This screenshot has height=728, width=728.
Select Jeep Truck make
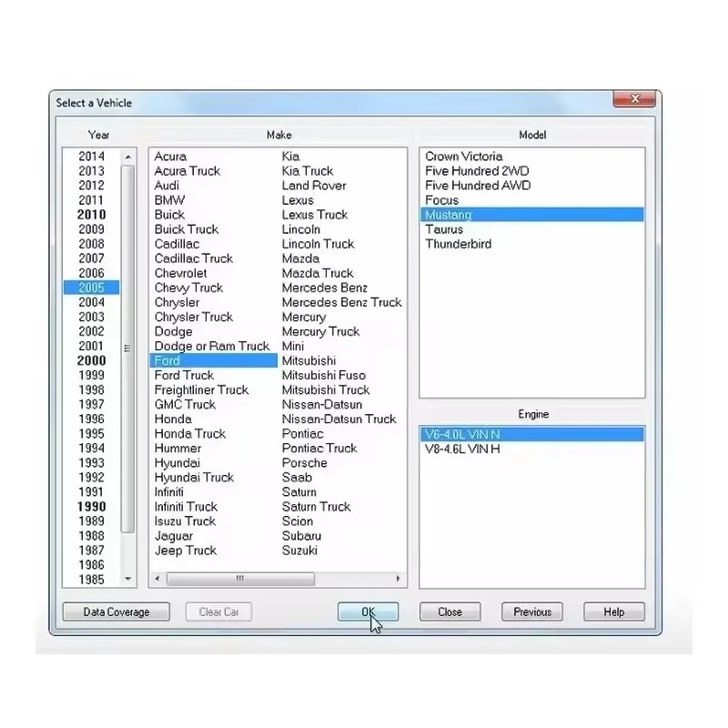[x=186, y=551]
